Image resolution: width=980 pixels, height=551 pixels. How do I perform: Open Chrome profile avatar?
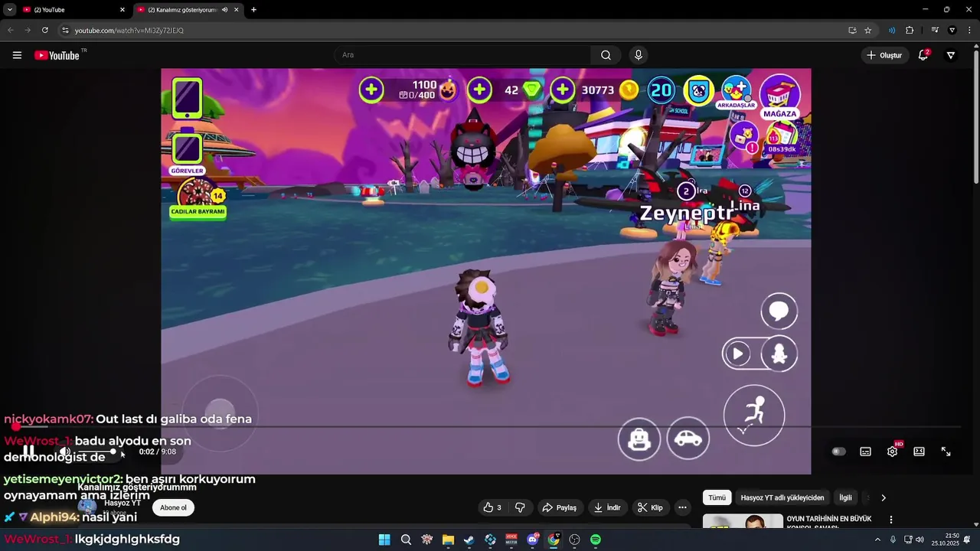(952, 31)
